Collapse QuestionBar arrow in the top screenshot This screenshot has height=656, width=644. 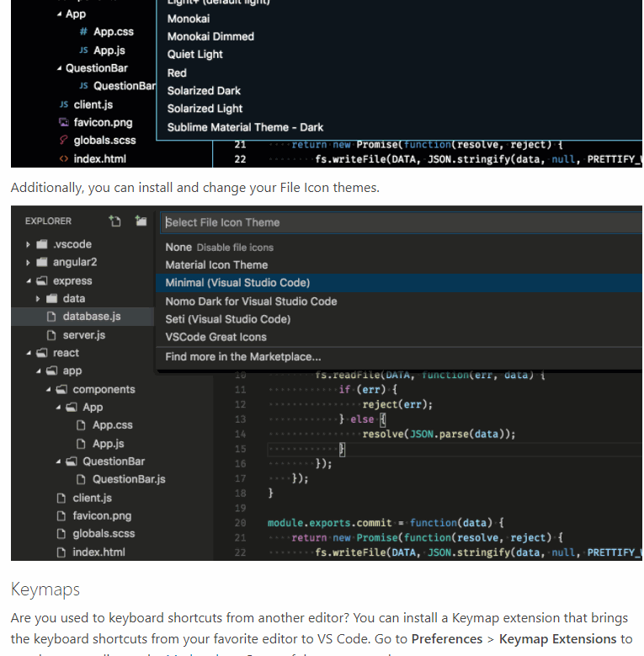coord(59,68)
